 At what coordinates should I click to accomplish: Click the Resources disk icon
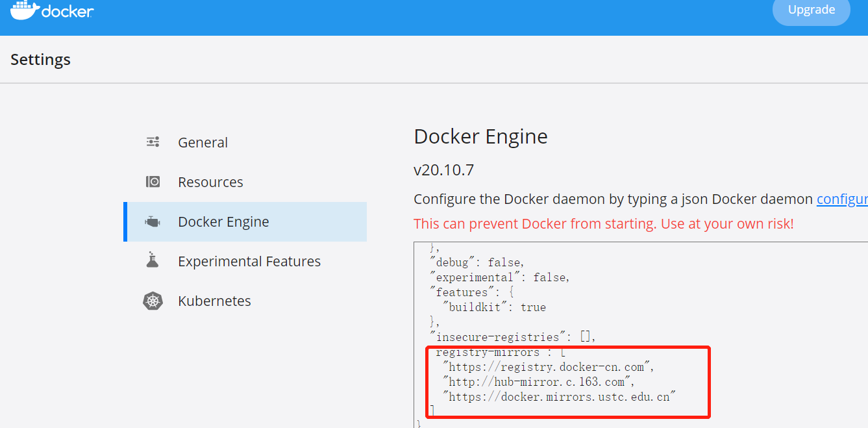click(153, 182)
